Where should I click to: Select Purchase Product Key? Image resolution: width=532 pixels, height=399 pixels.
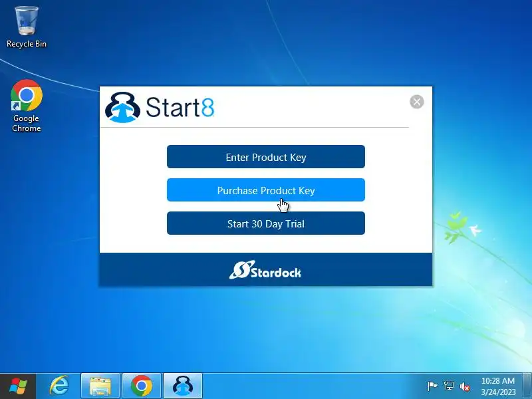265,190
